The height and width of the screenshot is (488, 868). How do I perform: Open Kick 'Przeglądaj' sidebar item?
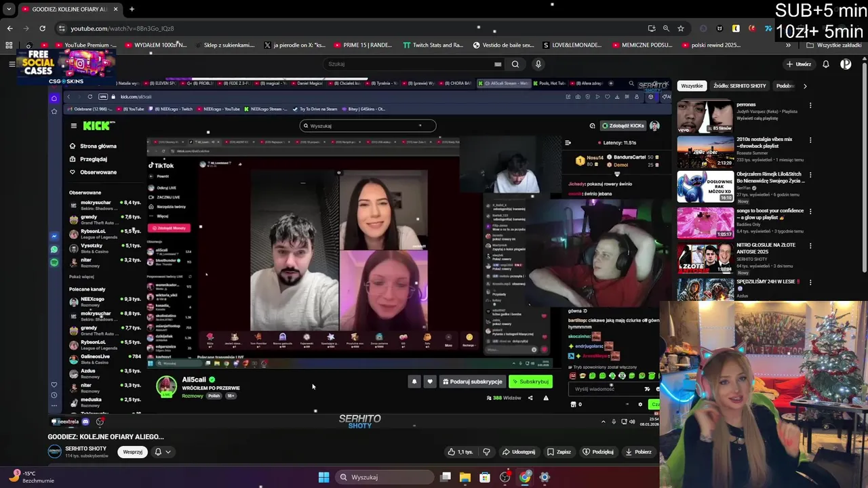click(x=88, y=159)
